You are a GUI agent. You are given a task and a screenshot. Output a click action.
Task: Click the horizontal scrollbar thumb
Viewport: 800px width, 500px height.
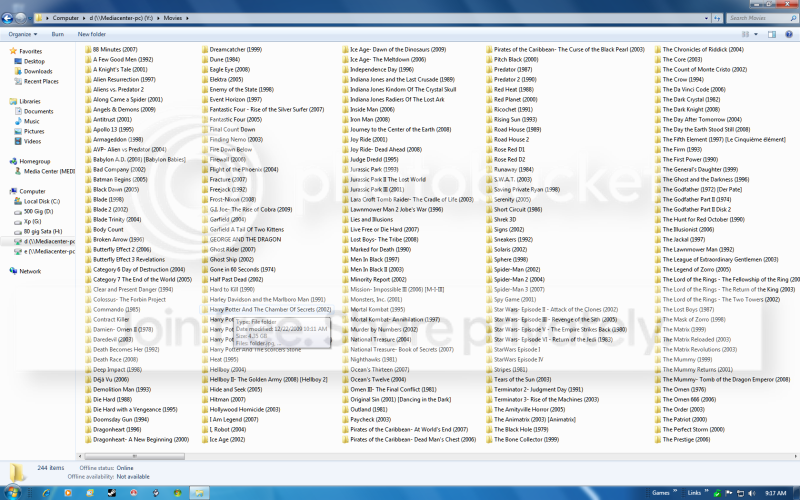pyautogui.click(x=134, y=456)
